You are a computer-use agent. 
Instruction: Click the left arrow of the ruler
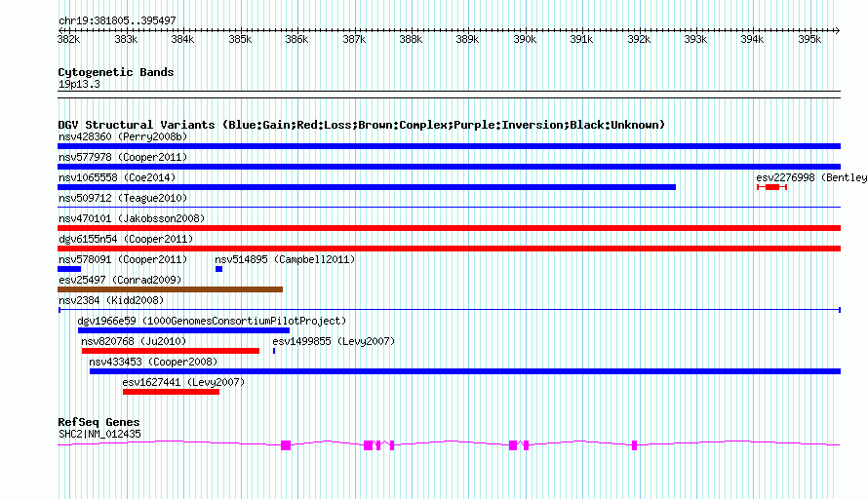coord(60,30)
